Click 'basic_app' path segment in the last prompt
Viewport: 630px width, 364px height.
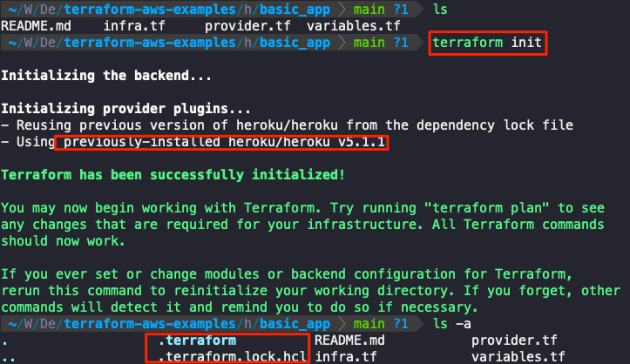point(295,323)
